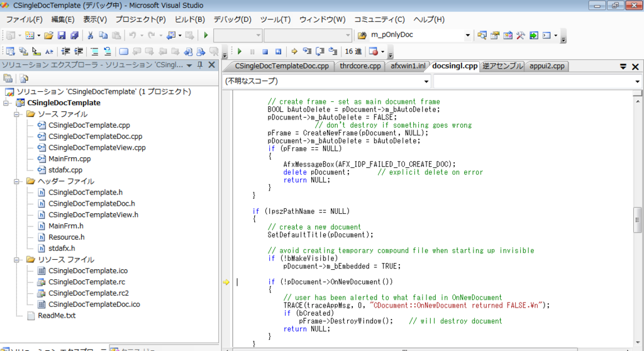Viewport: 644px width, 351px height.
Task: Click the Display Member List icon
Action: (11, 52)
